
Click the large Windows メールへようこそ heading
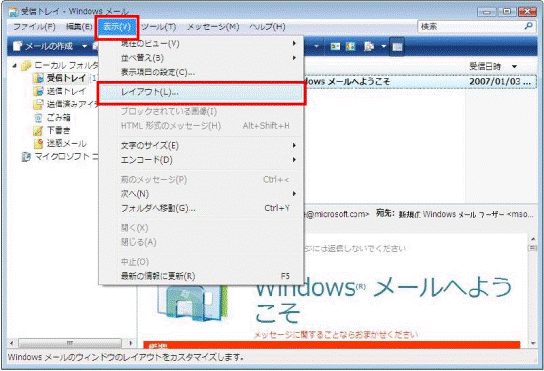point(384,299)
